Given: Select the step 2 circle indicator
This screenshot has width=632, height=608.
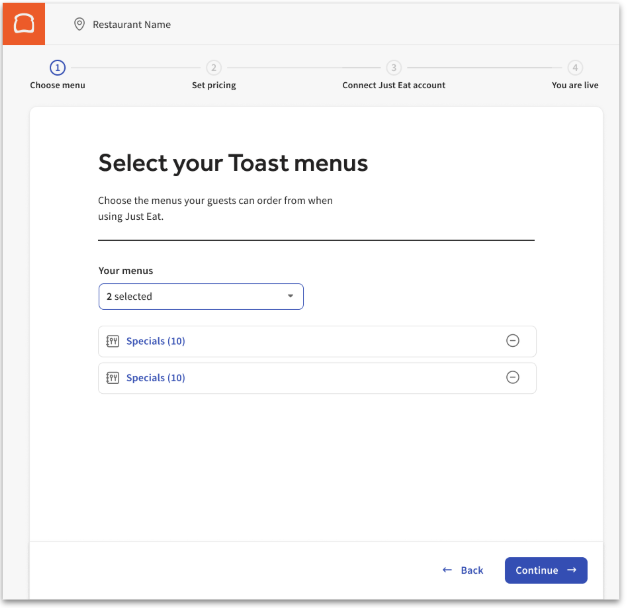Looking at the screenshot, I should pyautogui.click(x=214, y=68).
